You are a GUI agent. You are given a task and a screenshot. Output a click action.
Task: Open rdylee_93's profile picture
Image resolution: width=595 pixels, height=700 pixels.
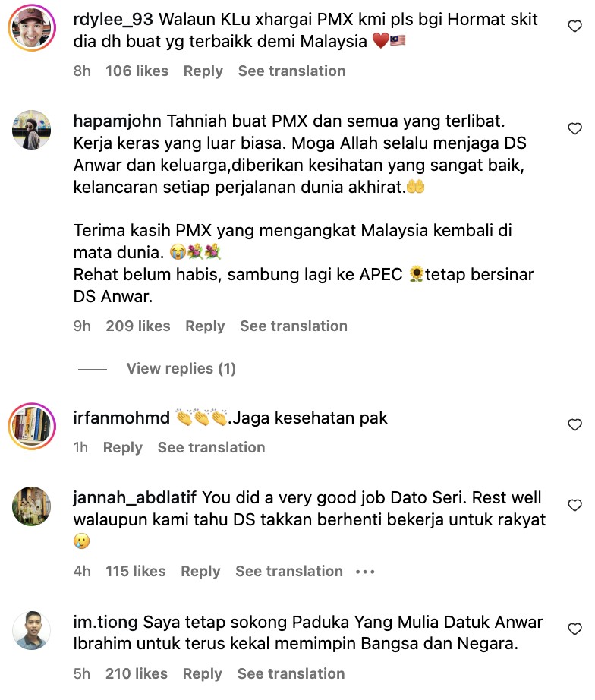click(x=32, y=27)
